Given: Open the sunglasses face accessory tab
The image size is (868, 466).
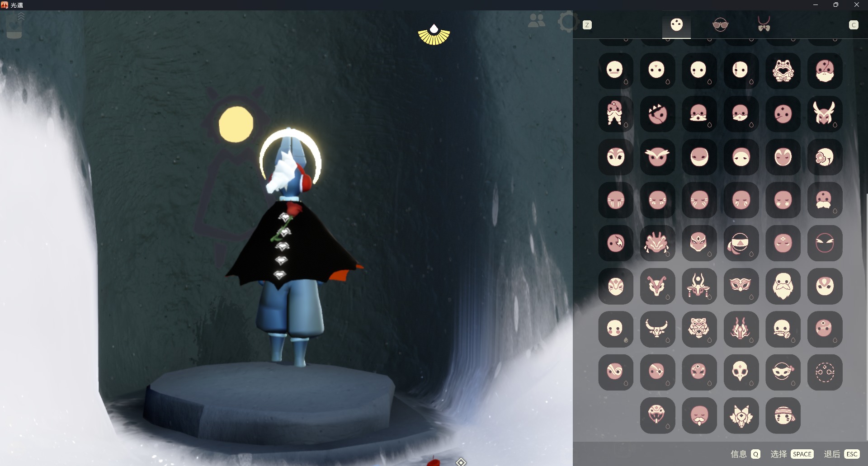Looking at the screenshot, I should click(720, 25).
